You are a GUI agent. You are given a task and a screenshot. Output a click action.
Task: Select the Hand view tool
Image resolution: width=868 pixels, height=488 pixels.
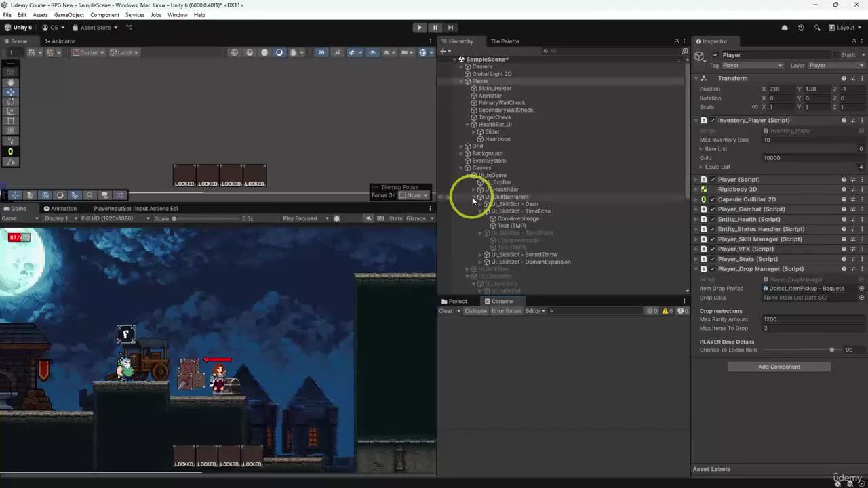click(x=10, y=82)
